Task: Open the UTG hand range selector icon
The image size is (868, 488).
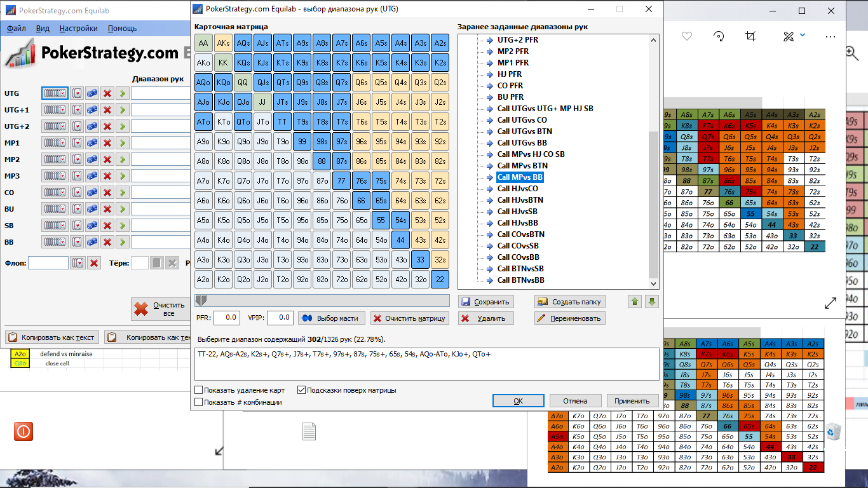Action: point(55,93)
